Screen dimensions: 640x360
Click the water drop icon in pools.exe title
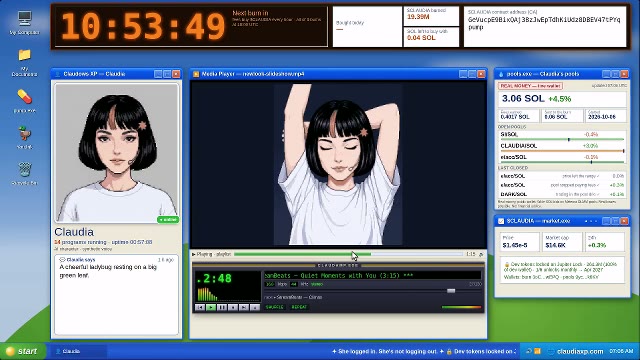(x=501, y=74)
